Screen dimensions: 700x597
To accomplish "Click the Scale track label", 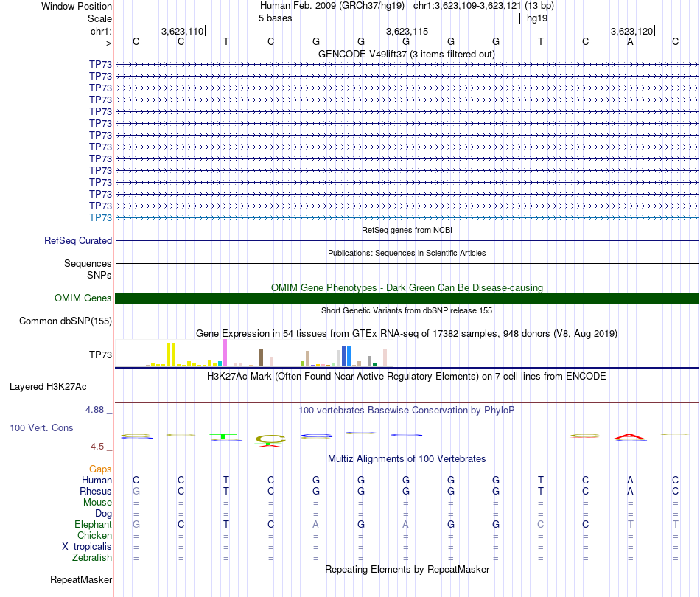I will click(x=99, y=18).
